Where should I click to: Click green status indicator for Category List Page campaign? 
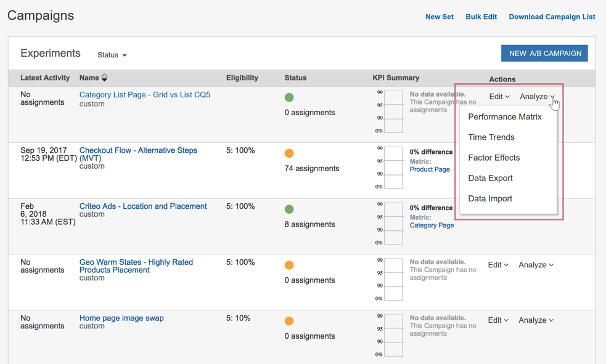(289, 97)
